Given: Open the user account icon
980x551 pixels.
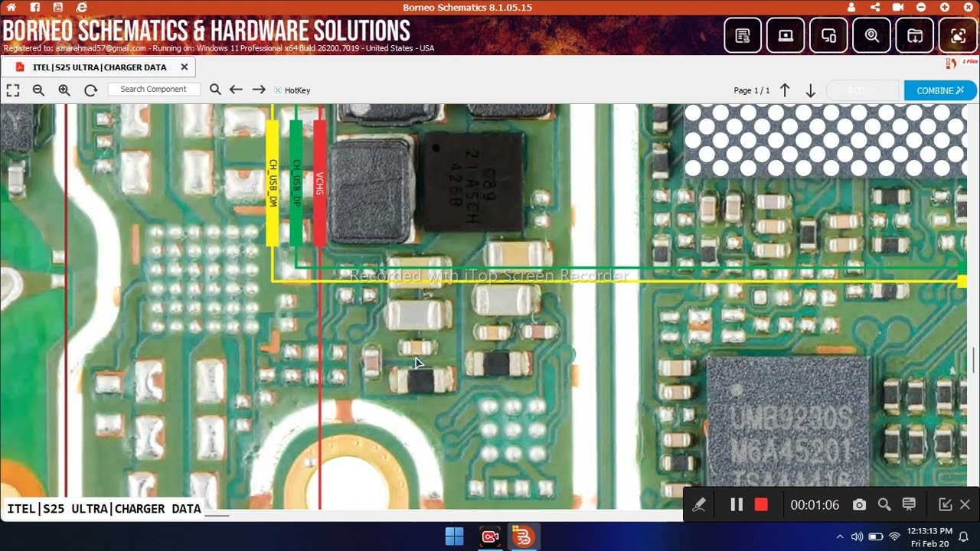Looking at the screenshot, I should pos(851,7).
